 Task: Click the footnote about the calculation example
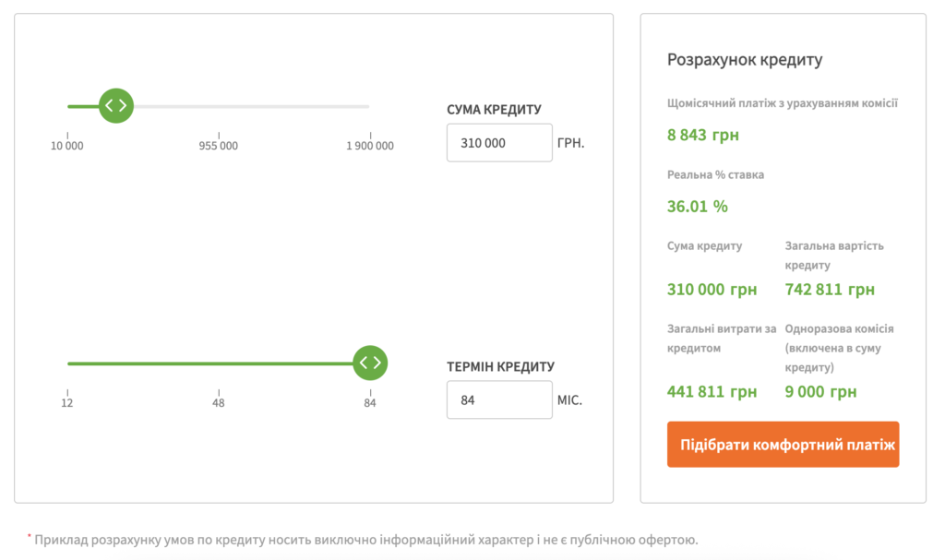click(365, 540)
